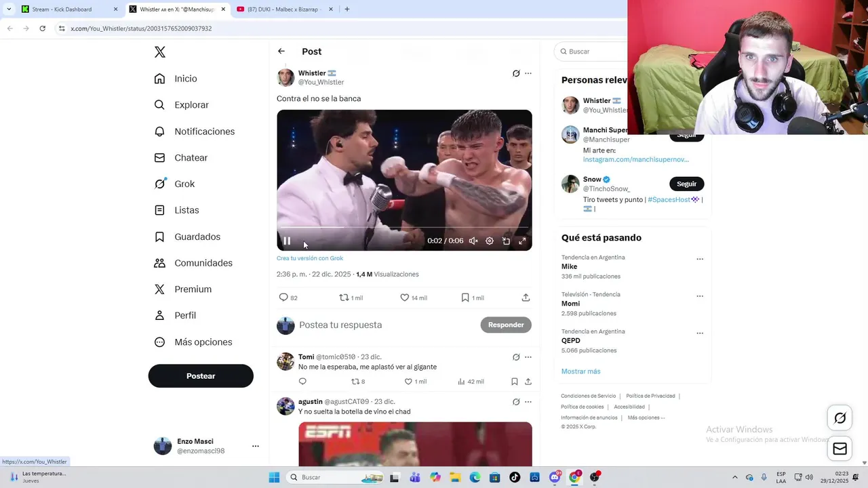Click Grok icon on agustin's reply
Screen dimensions: 868x488
[516, 402]
